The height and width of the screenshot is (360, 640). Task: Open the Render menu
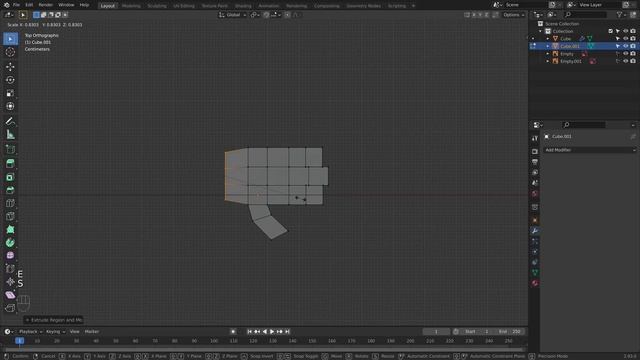tap(46, 5)
